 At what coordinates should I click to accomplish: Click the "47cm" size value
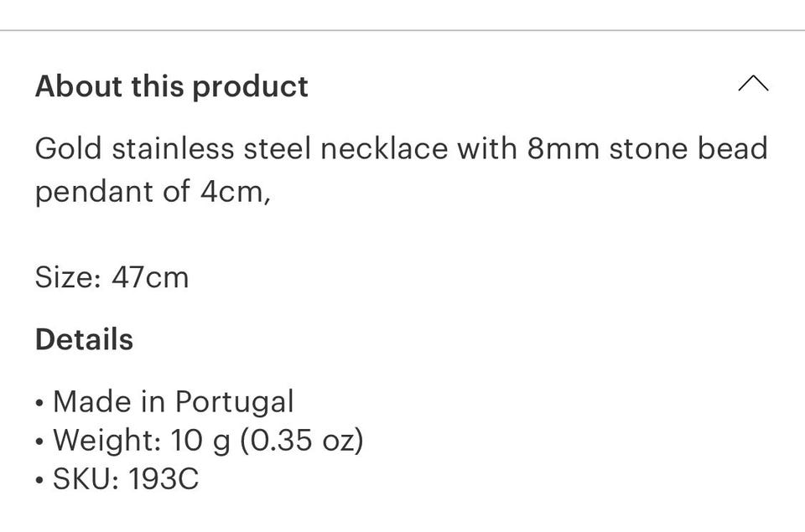150,277
